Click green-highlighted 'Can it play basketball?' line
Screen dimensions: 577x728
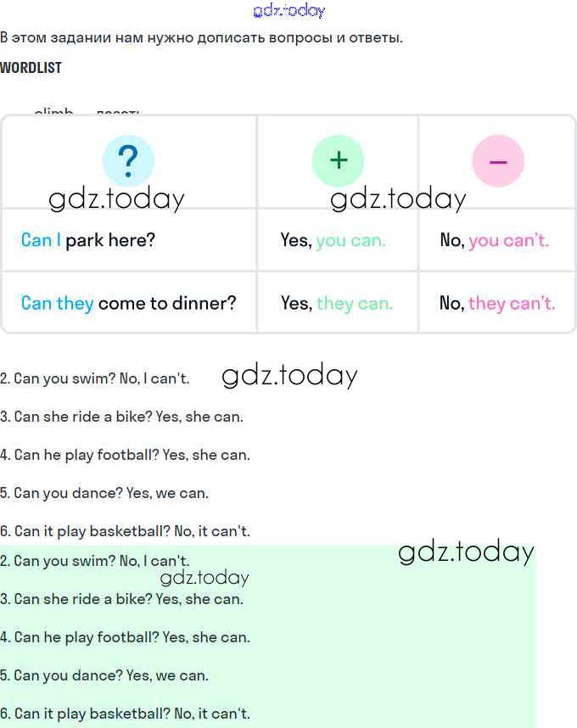click(x=126, y=714)
